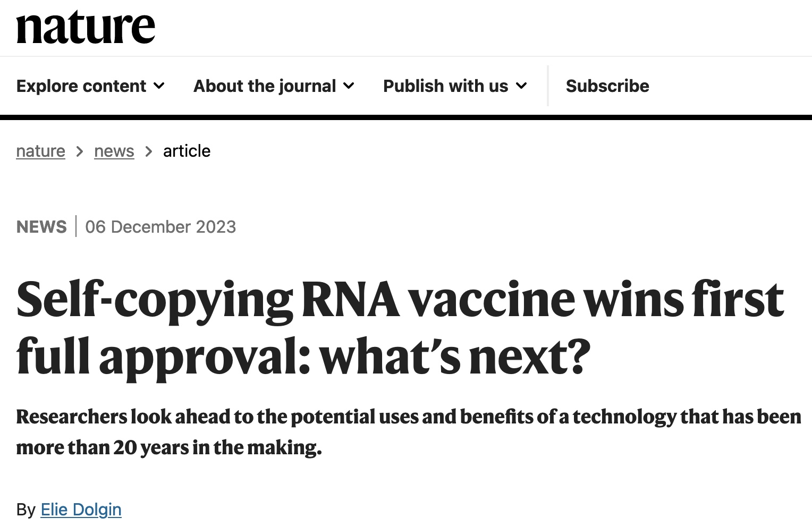Screen dimensions: 812x526
Task: Navigate to the news breadcrumb link
Action: tap(114, 151)
